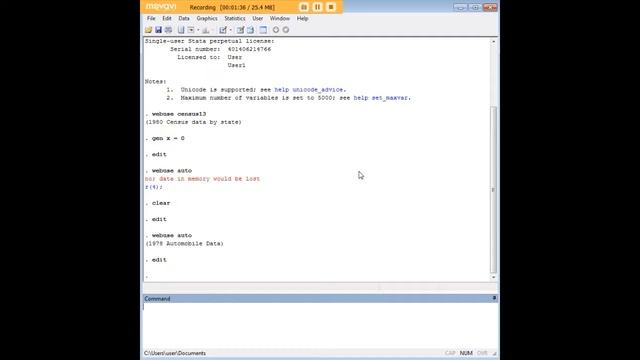Click the 'no; data in memory would be lost' error
The height and width of the screenshot is (360, 640).
202,179
